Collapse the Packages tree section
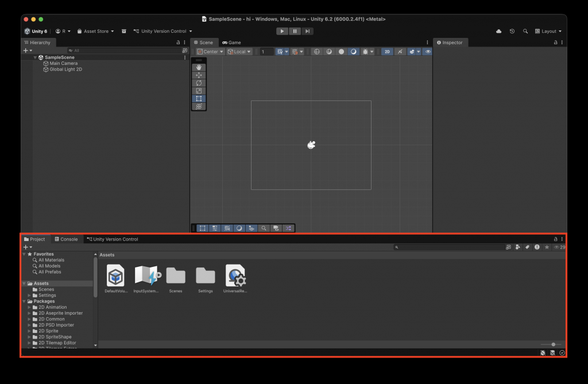The width and height of the screenshot is (588, 384). click(x=24, y=301)
